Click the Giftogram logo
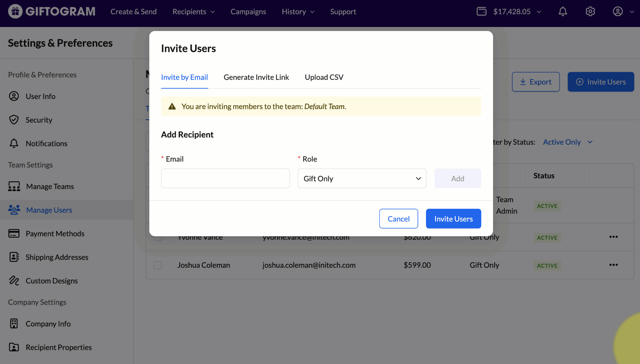Image resolution: width=640 pixels, height=364 pixels. coord(52,12)
